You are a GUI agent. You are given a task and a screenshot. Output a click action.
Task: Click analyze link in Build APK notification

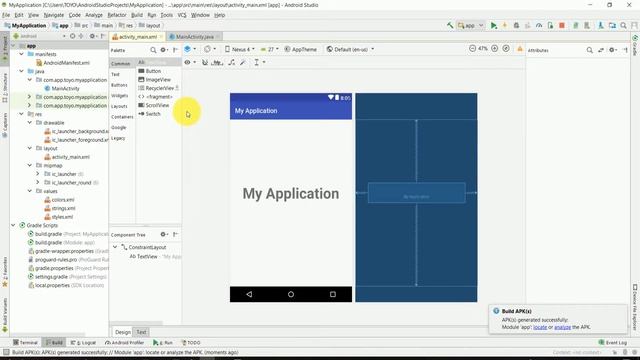(x=562, y=327)
